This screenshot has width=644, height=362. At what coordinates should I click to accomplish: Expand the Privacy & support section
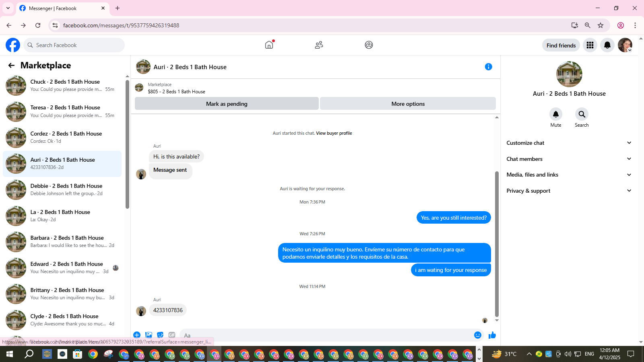[x=569, y=191]
